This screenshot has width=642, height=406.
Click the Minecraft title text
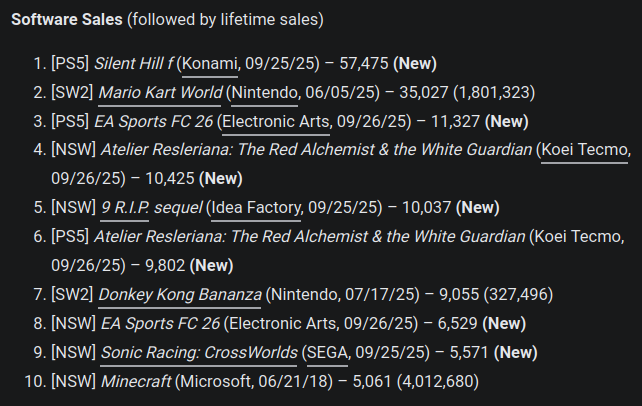pos(136,381)
